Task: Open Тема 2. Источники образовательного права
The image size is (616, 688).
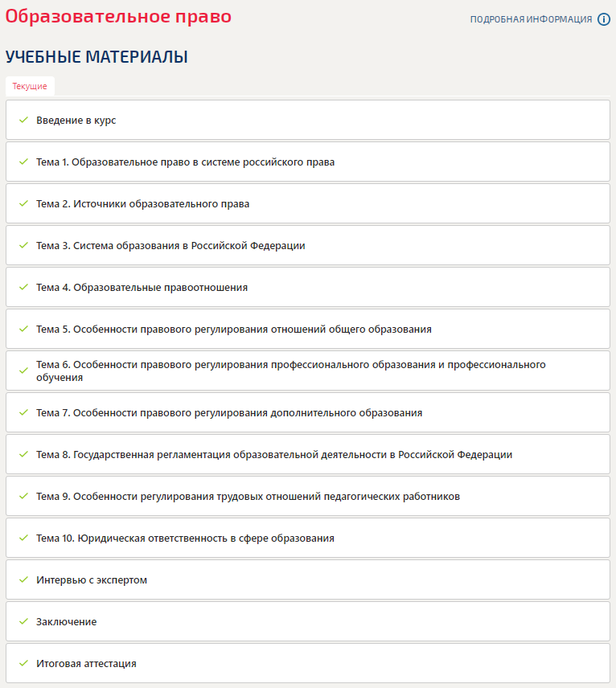Action: [142, 204]
